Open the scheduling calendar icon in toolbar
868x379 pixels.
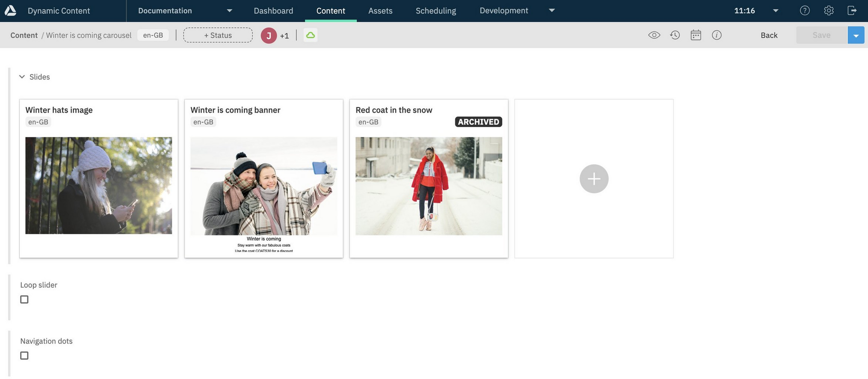coord(696,35)
